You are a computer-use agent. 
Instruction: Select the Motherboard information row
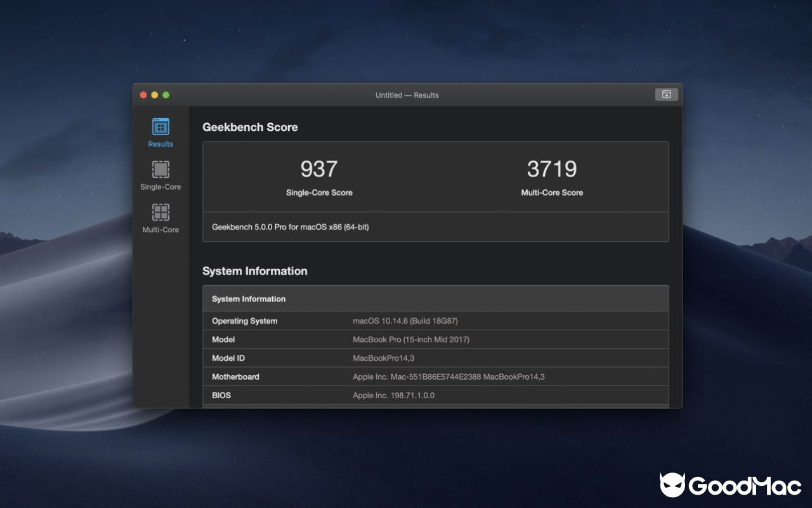[x=435, y=377]
